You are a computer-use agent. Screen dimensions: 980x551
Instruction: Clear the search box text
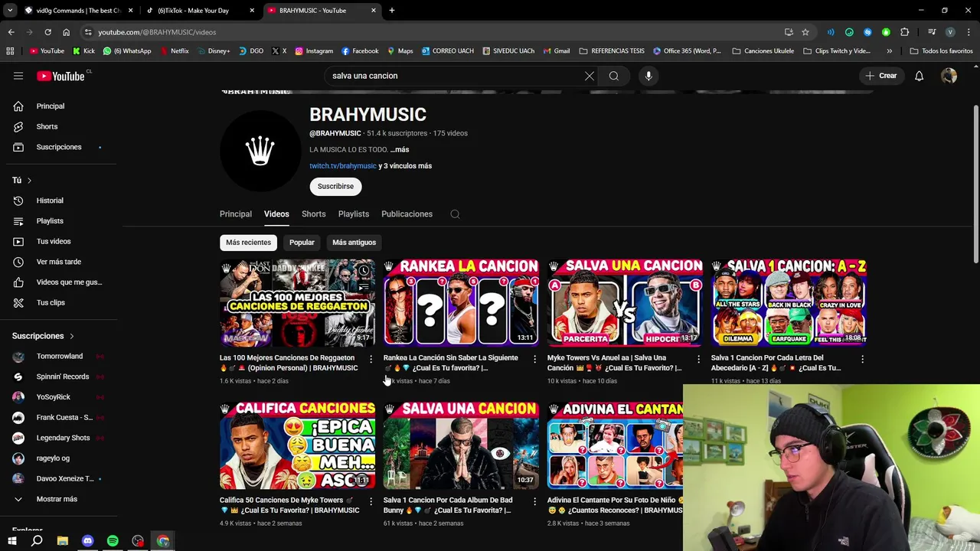pos(589,76)
